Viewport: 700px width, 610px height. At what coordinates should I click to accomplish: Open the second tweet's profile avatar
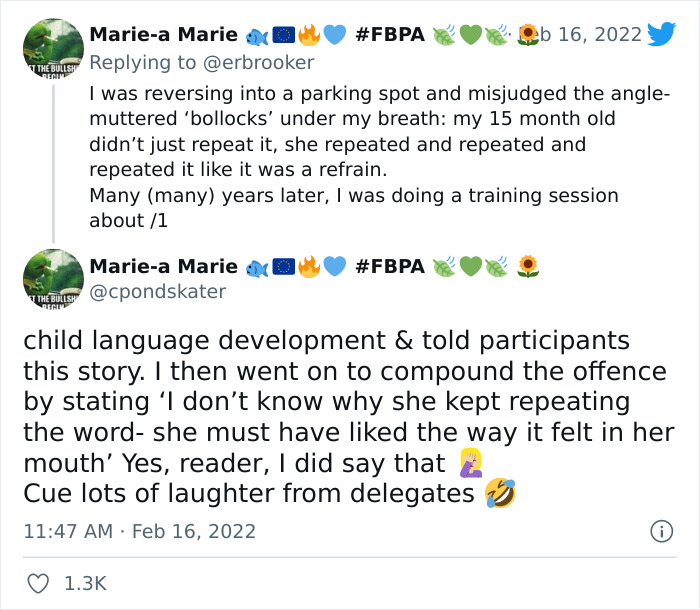click(x=53, y=279)
